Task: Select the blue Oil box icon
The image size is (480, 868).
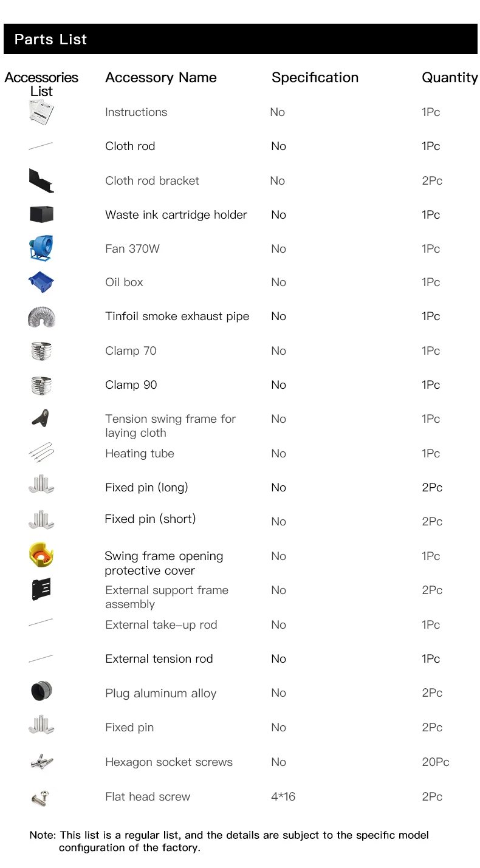Action: 41,282
